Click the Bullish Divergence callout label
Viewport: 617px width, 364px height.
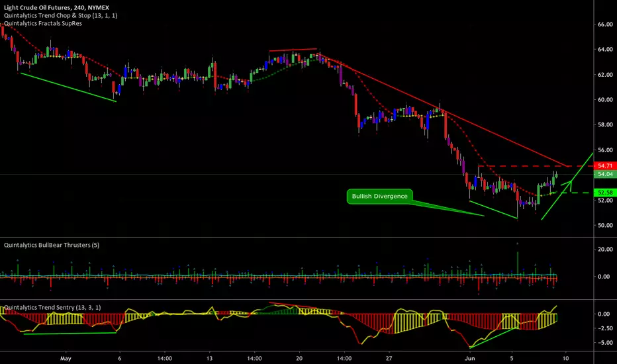[379, 196]
